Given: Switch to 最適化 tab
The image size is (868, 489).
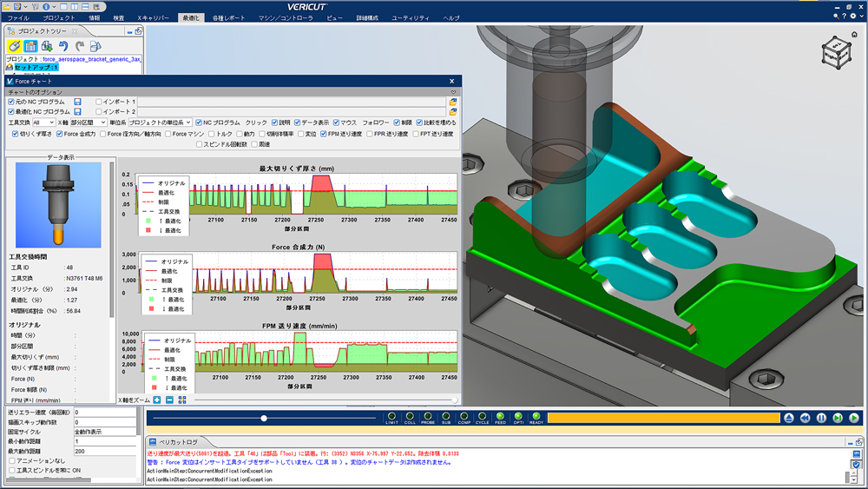Looking at the screenshot, I should pos(190,17).
